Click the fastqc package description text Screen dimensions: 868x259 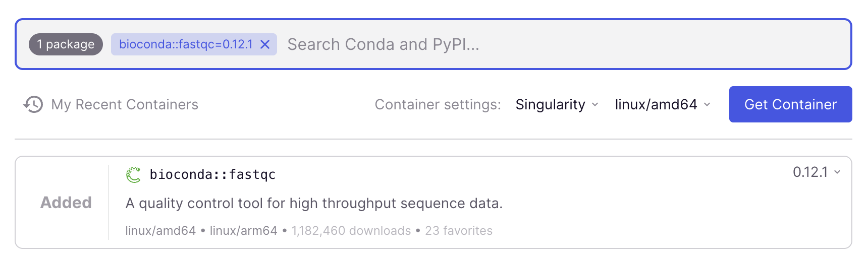click(314, 204)
